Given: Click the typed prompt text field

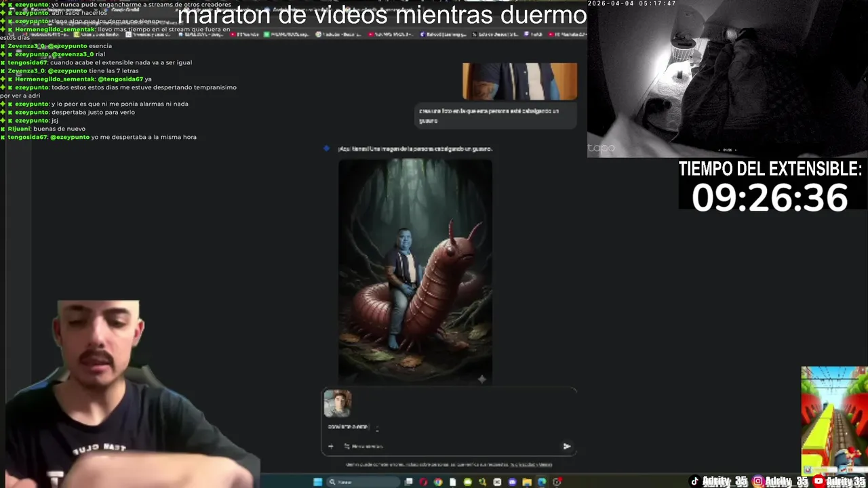Looking at the screenshot, I should click(348, 427).
